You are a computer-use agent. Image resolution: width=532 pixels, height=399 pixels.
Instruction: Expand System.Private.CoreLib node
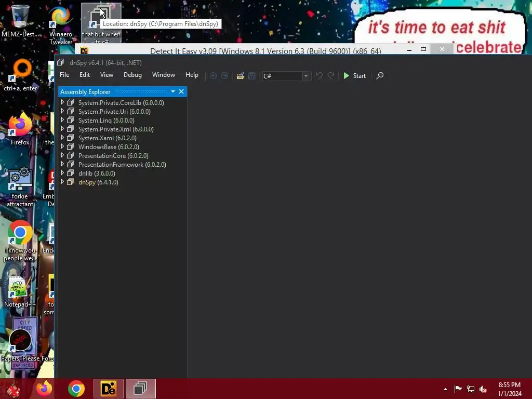(62, 102)
